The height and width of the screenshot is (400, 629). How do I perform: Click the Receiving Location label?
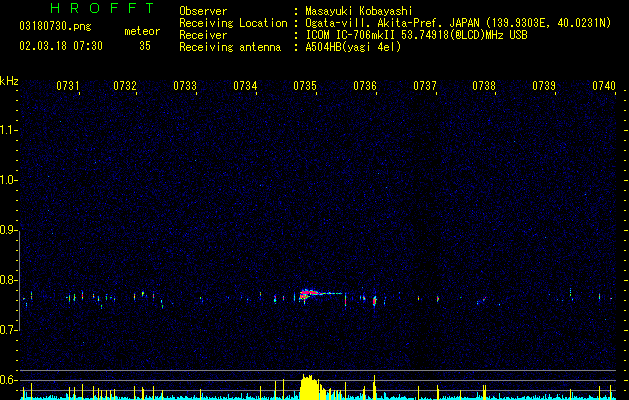tap(233, 23)
